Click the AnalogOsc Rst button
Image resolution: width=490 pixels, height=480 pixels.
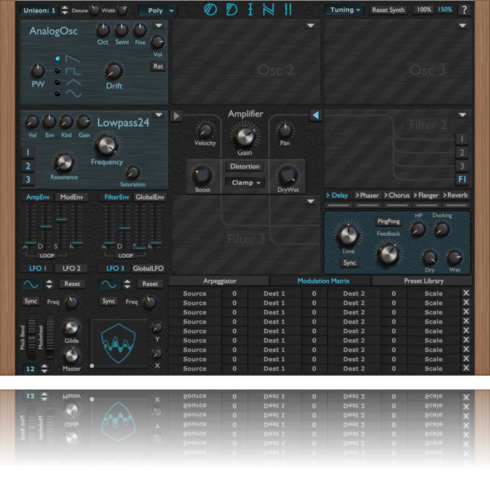pyautogui.click(x=158, y=66)
